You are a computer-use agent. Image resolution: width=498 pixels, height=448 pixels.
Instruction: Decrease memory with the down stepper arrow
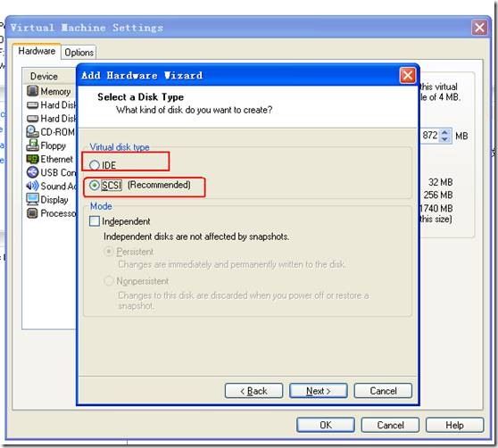coord(445,139)
